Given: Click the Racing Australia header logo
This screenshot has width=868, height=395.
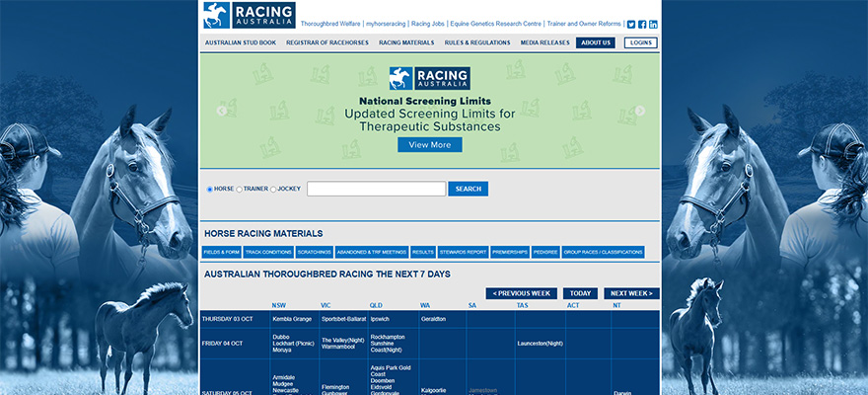Looking at the screenshot, I should tap(249, 16).
